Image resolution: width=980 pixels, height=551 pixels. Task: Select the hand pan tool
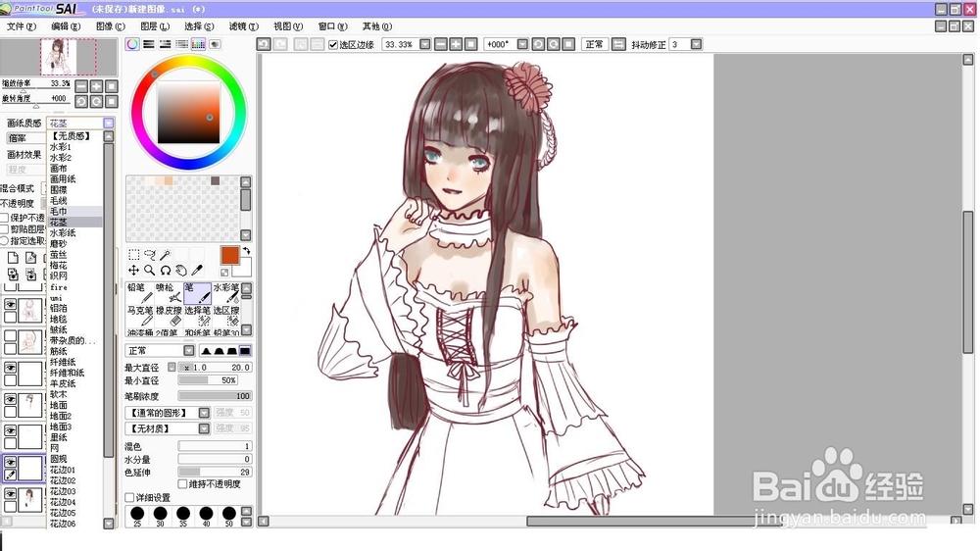point(180,271)
